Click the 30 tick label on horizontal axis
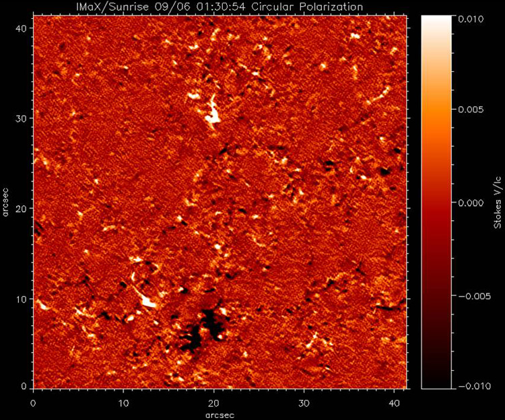The image size is (505, 420). pos(304,403)
